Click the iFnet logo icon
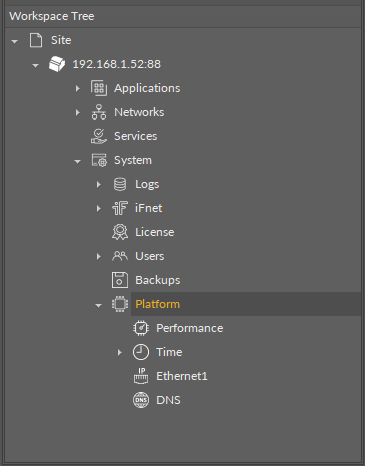Image resolution: width=365 pixels, height=466 pixels. pos(120,208)
